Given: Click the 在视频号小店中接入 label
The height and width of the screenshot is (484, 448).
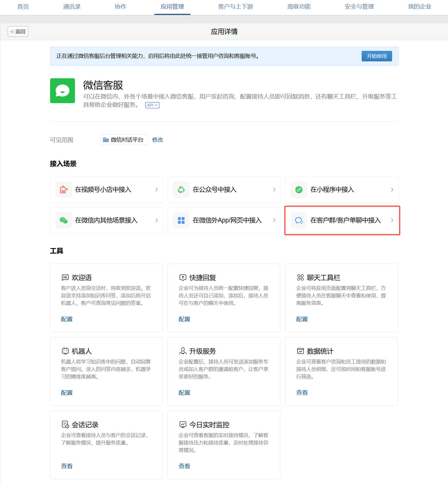Looking at the screenshot, I should (103, 190).
